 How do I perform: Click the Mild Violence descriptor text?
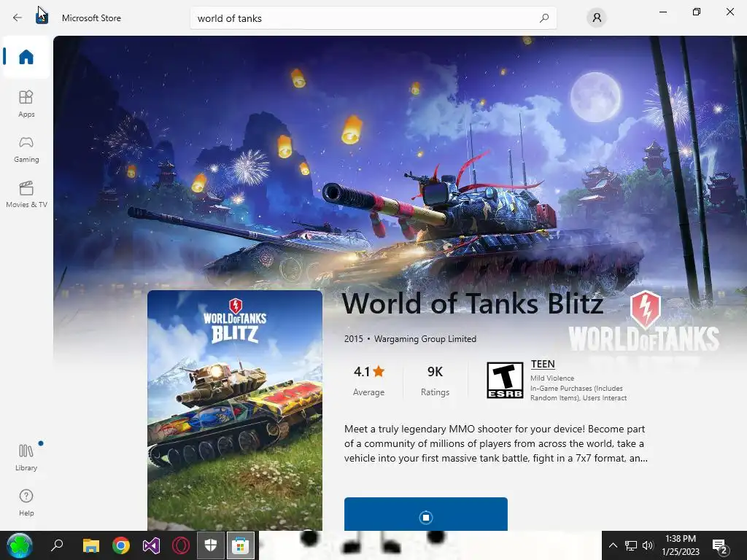(552, 378)
